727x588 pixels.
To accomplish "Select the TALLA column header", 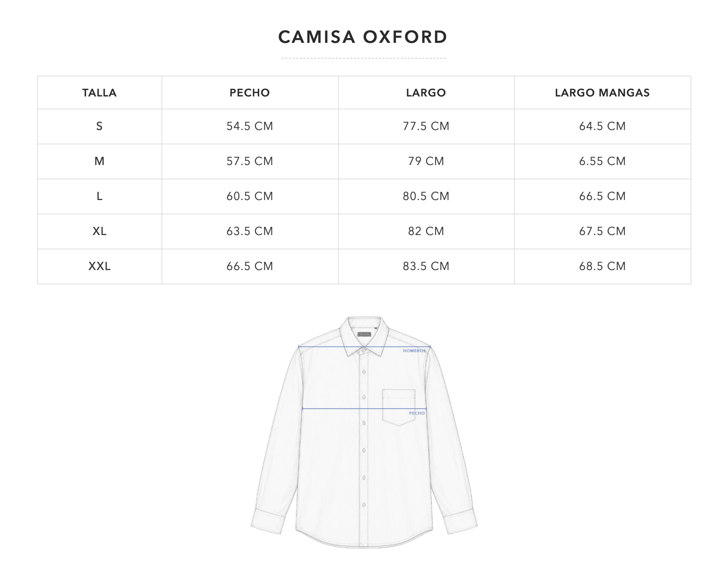I will click(x=99, y=93).
